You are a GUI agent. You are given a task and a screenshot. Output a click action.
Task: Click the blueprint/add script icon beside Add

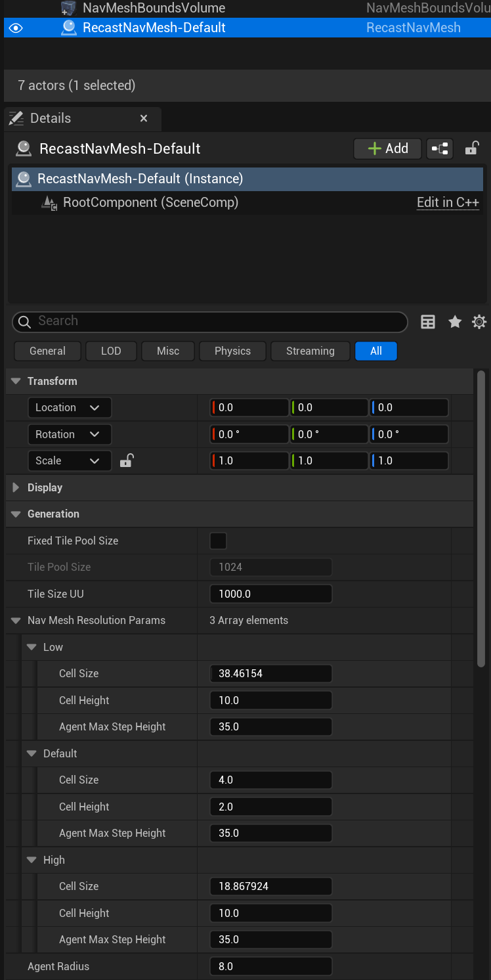pos(439,149)
